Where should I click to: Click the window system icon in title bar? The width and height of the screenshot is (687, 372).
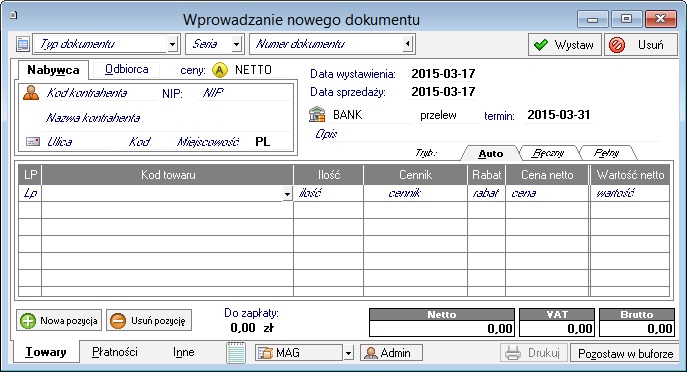(14, 15)
